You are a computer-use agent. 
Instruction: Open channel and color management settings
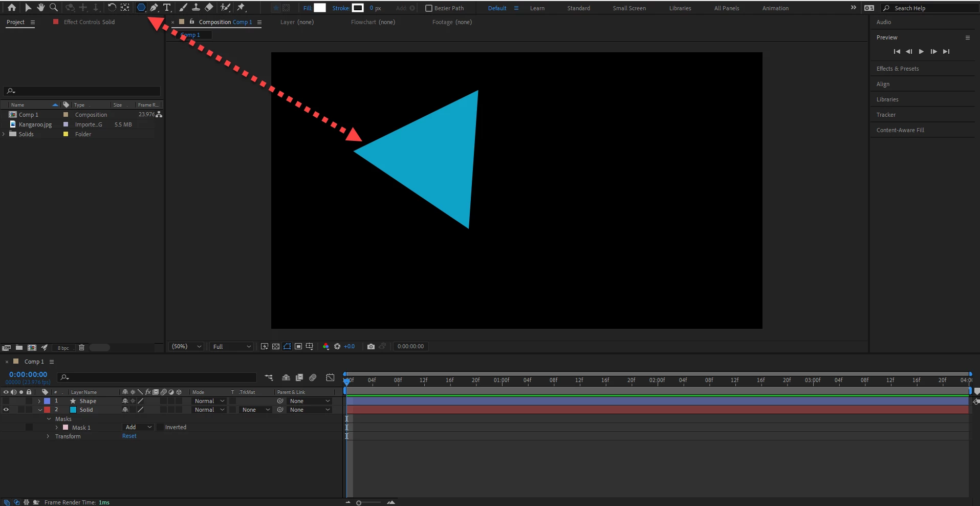click(x=326, y=347)
